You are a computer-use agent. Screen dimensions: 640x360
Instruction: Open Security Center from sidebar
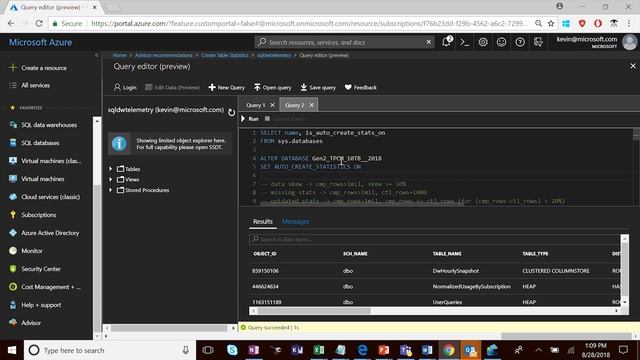tap(35, 269)
